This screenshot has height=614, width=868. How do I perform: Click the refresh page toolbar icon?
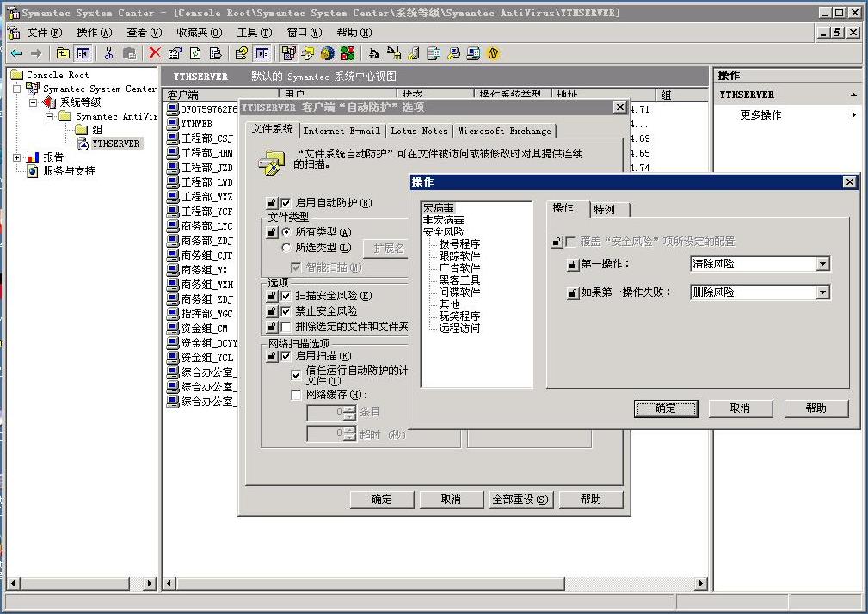(x=195, y=53)
